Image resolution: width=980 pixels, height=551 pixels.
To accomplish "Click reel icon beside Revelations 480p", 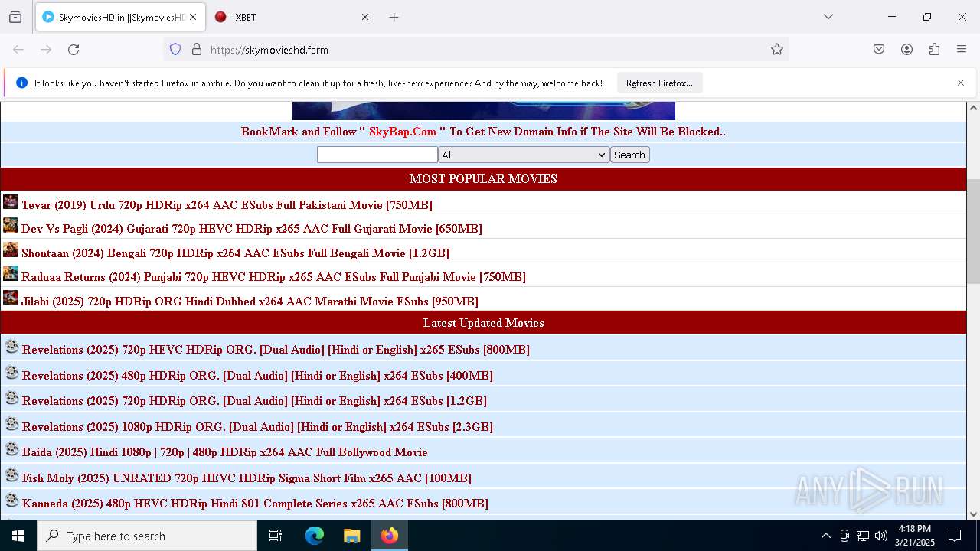I will [x=11, y=373].
